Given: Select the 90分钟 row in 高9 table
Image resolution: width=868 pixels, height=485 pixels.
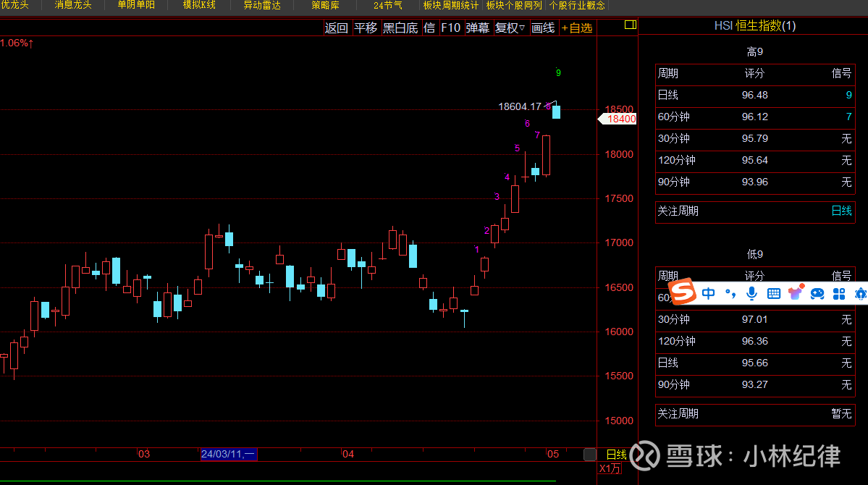Looking at the screenshot, I should (x=754, y=182).
